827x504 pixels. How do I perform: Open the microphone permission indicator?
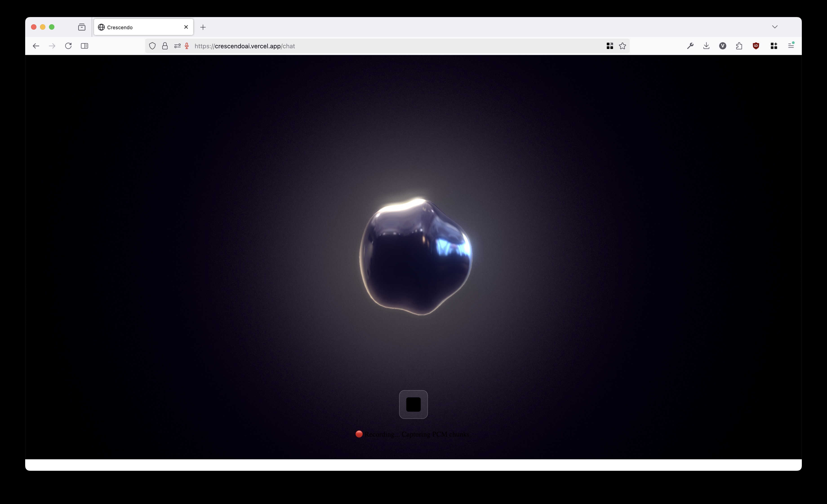tap(187, 46)
